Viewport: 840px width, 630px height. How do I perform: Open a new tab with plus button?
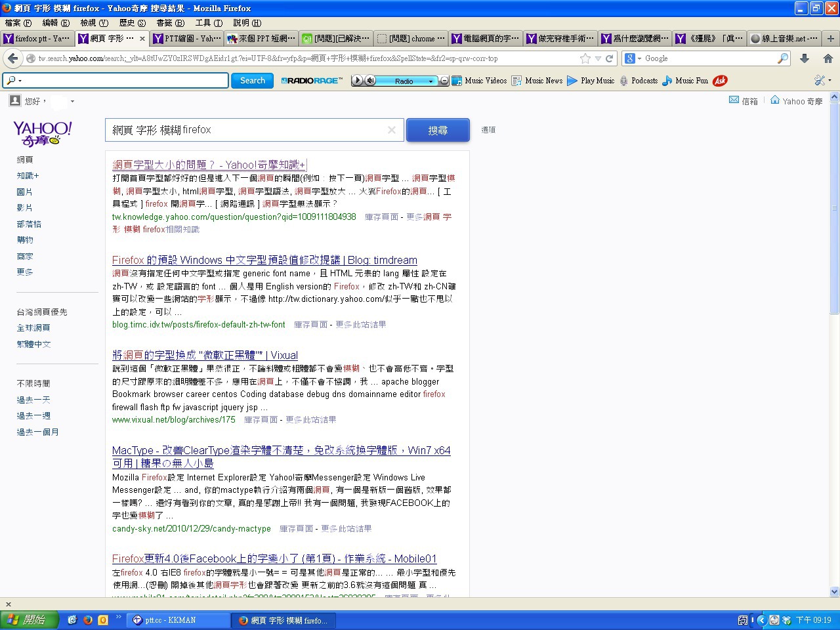point(830,38)
